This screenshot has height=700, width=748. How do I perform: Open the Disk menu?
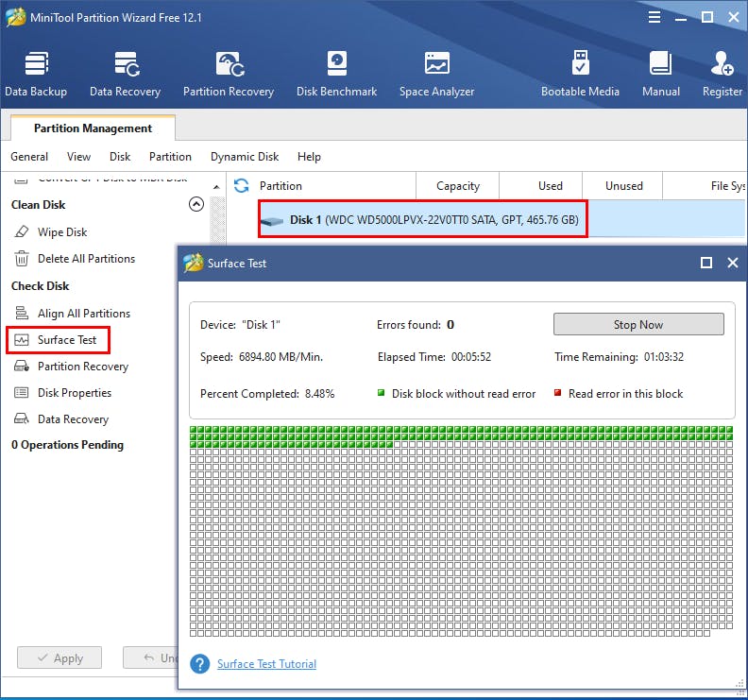click(x=120, y=157)
